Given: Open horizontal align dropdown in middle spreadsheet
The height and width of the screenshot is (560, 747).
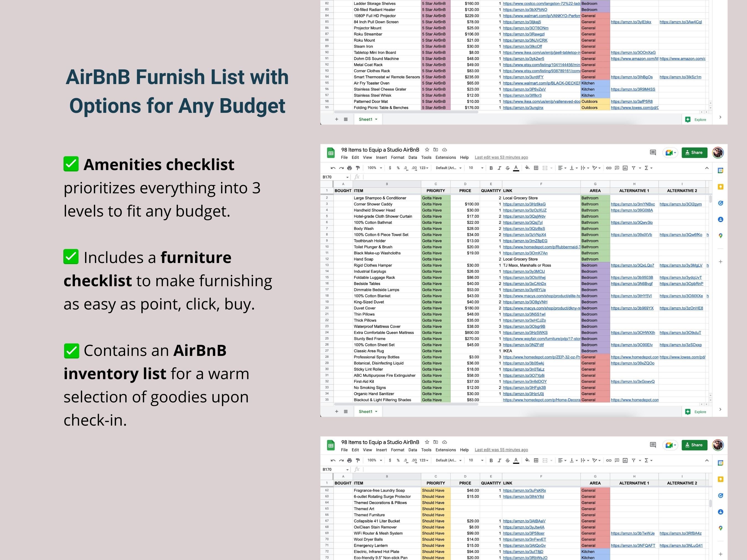Looking at the screenshot, I should click(x=562, y=168).
